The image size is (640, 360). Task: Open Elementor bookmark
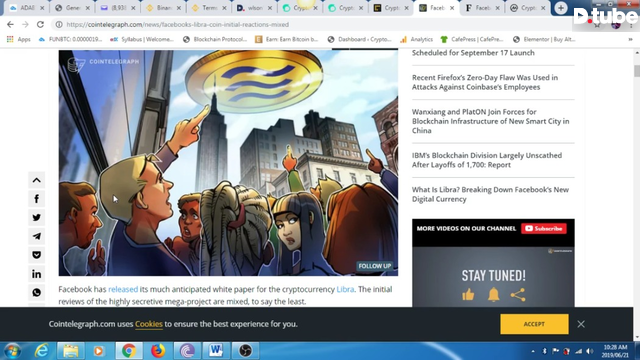point(544,40)
